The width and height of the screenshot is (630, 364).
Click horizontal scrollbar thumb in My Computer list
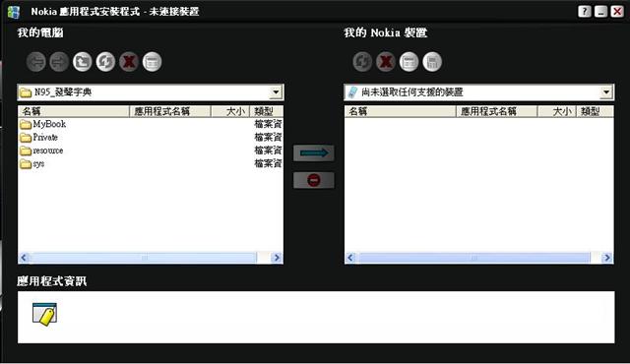(x=144, y=258)
